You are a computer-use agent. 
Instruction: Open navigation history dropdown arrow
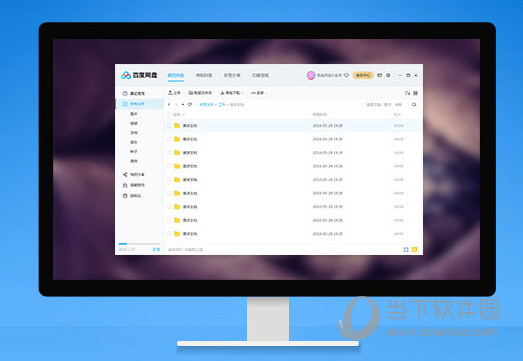[x=183, y=104]
